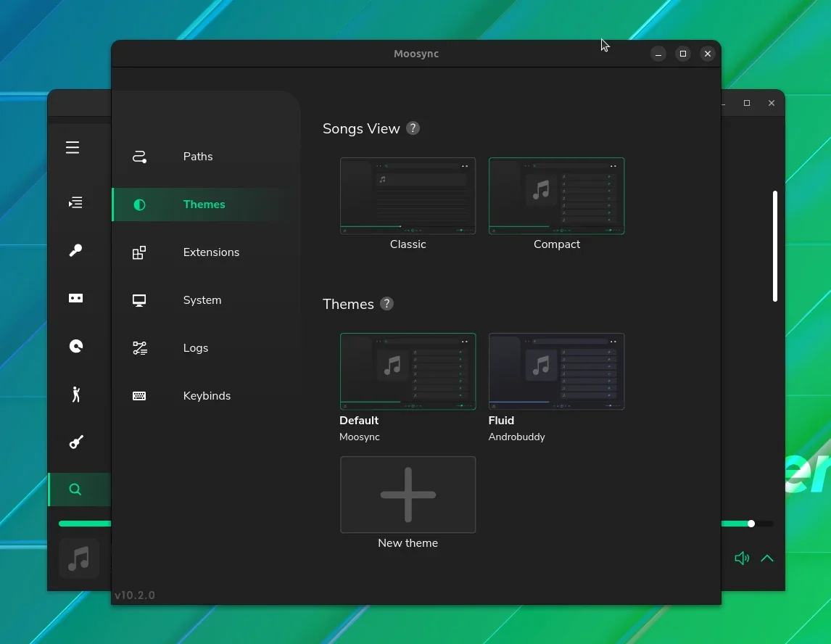Maximize the Moosync settings window
This screenshot has width=831, height=644.
point(683,54)
